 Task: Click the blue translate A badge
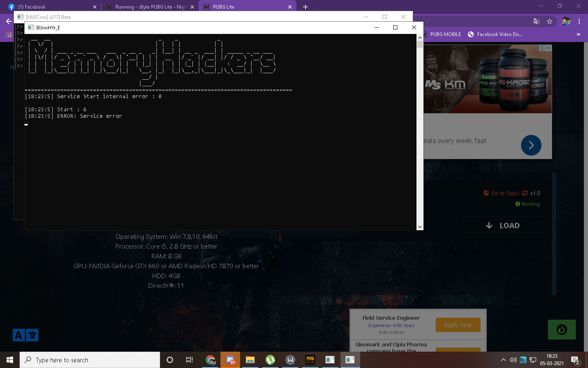tap(18, 335)
